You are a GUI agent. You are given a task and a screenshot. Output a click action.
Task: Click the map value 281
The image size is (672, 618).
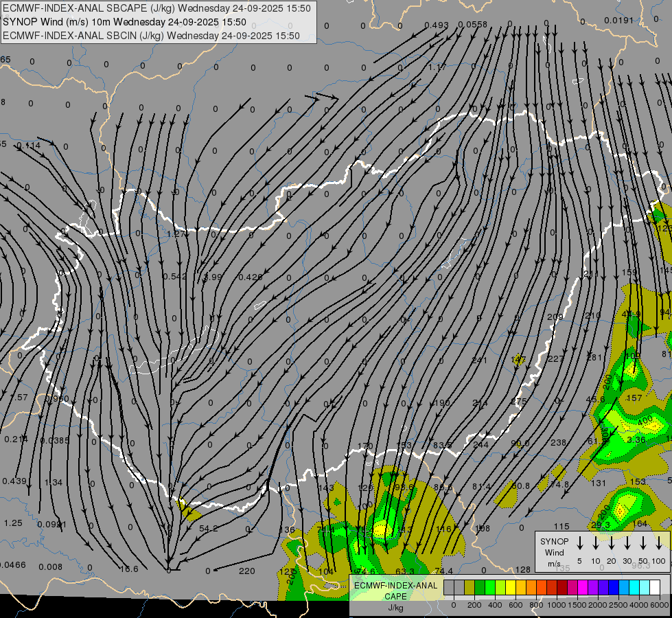[594, 357]
